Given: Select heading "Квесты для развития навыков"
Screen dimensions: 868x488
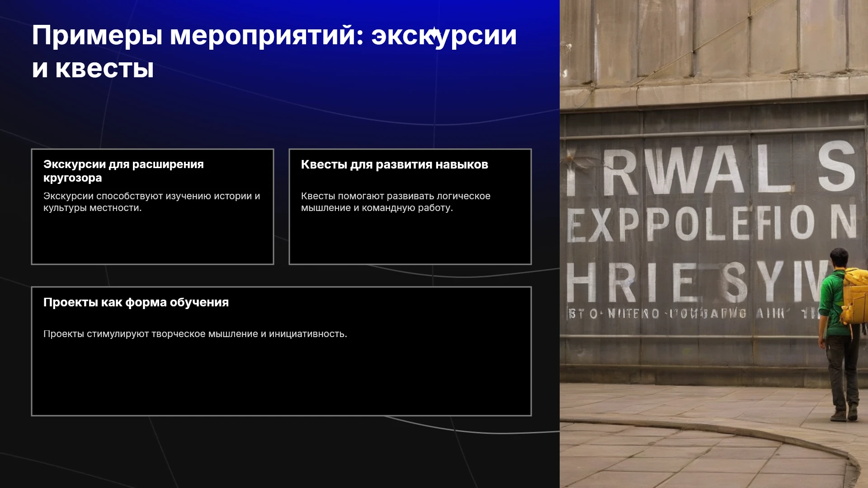Looking at the screenshot, I should tap(394, 164).
